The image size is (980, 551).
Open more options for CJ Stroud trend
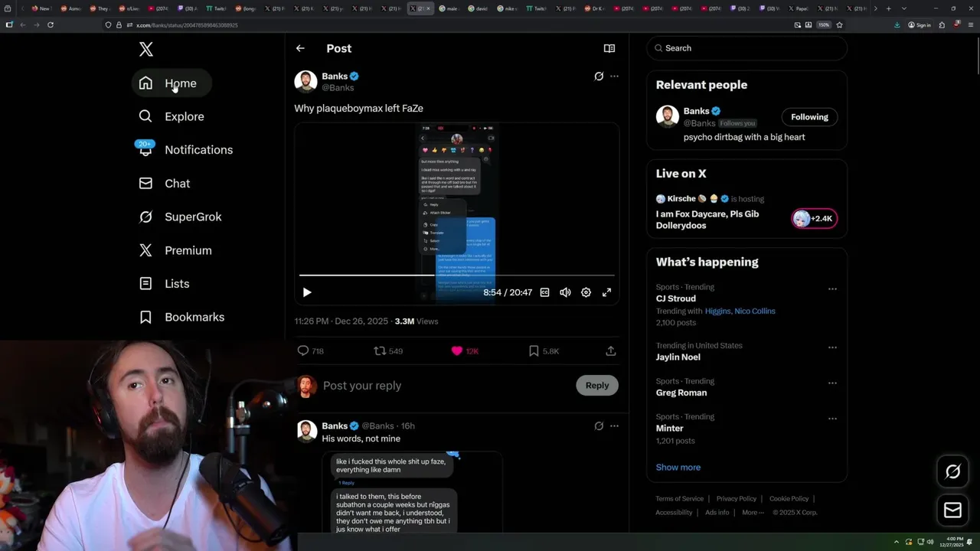pyautogui.click(x=832, y=289)
